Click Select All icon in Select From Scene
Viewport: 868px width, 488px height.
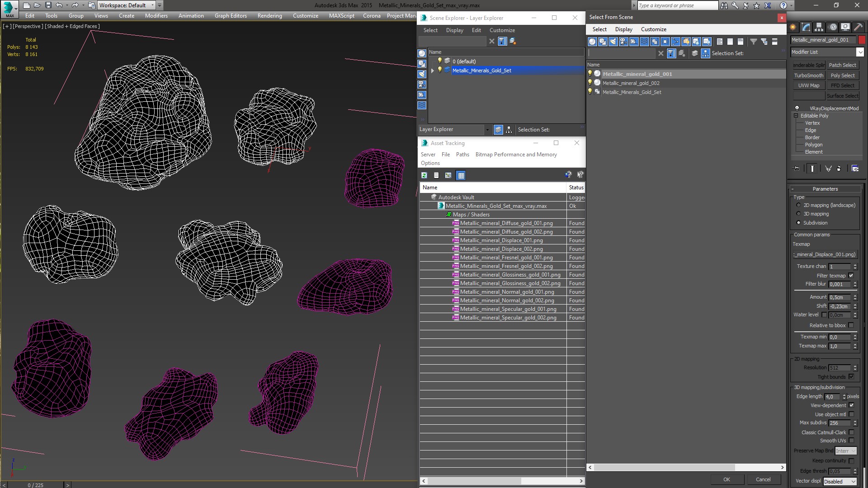pyautogui.click(x=720, y=42)
